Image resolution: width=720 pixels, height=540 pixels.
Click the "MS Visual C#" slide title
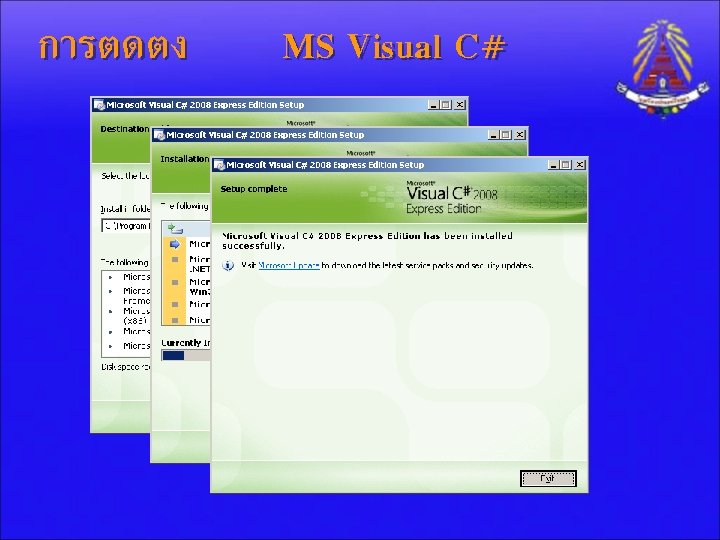click(x=394, y=46)
